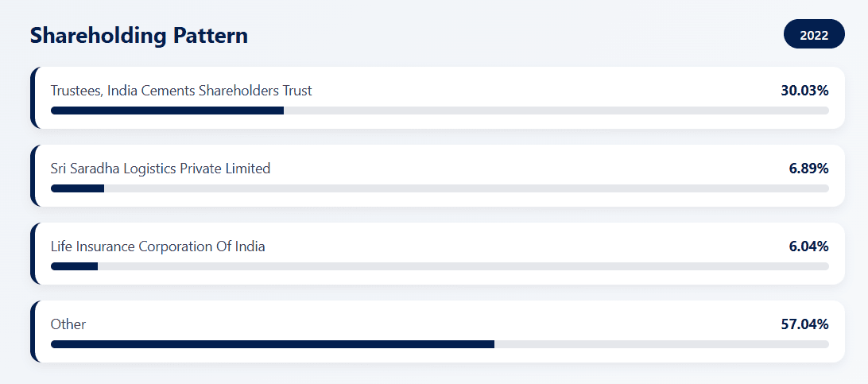
Task: Click filled part of Life Insurance bar
Action: tap(74, 266)
